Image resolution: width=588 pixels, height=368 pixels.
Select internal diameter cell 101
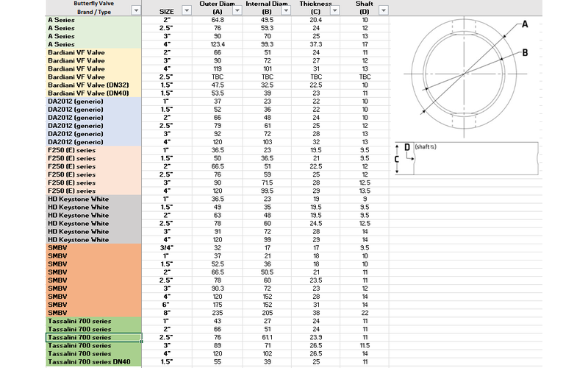tap(267, 68)
